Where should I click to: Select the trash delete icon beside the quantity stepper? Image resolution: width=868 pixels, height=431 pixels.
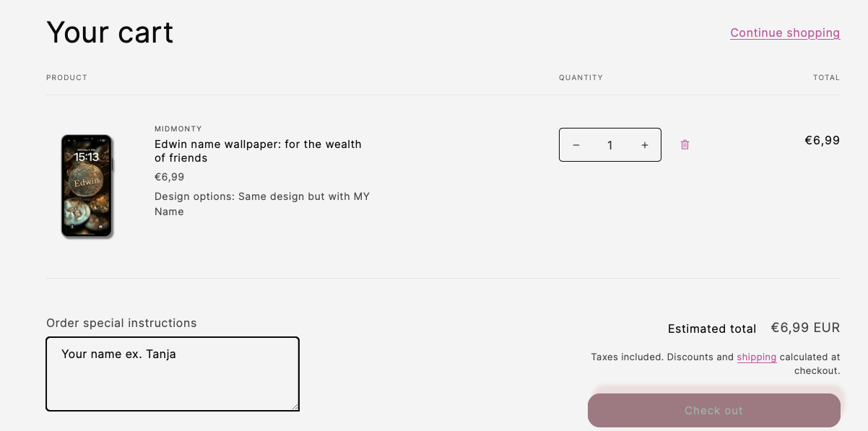(x=684, y=144)
